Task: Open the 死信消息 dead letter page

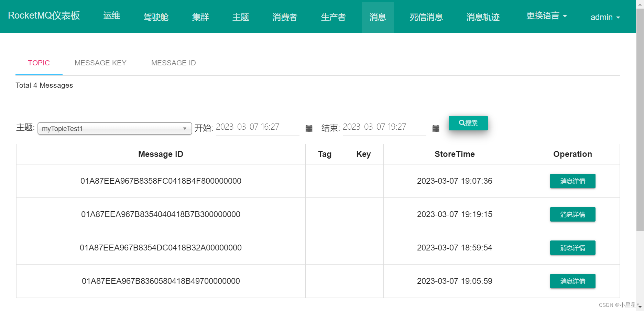Action: [x=426, y=17]
